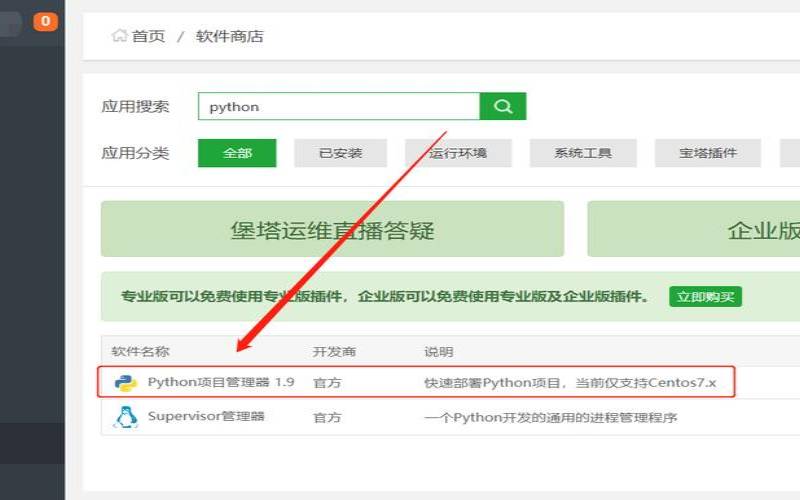Open the 企业版 banner
This screenshot has width=800, height=500.
tap(694, 229)
